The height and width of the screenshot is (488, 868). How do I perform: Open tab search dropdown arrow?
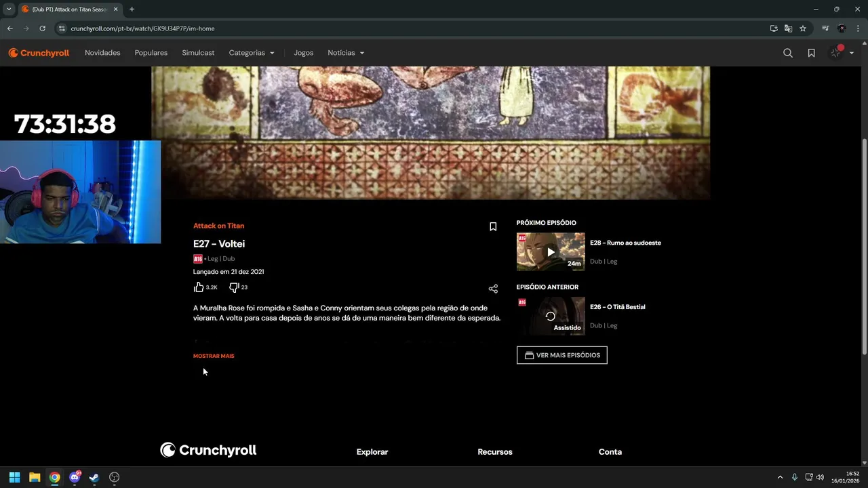pos(9,9)
